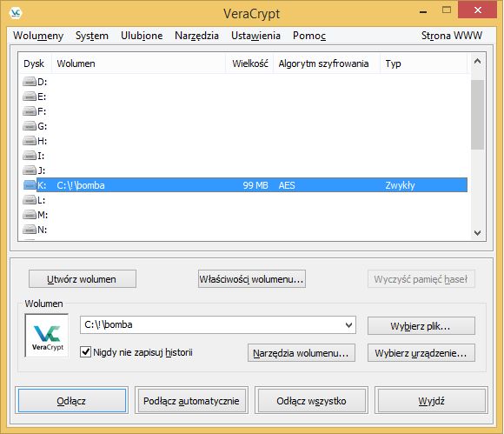Open the Strona WWW menu item
This screenshot has height=434, width=504.
pos(452,36)
